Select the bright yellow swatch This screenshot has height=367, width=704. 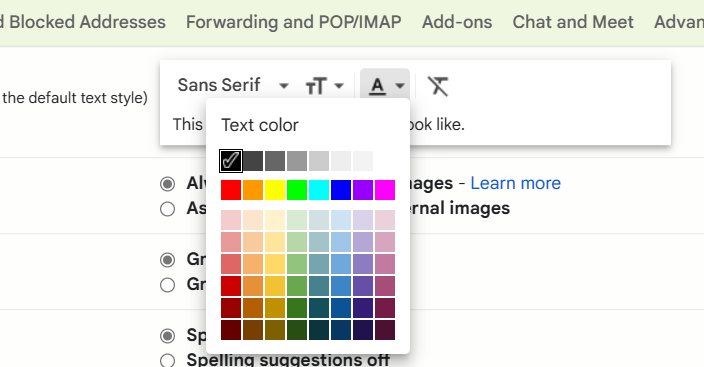[x=275, y=190]
